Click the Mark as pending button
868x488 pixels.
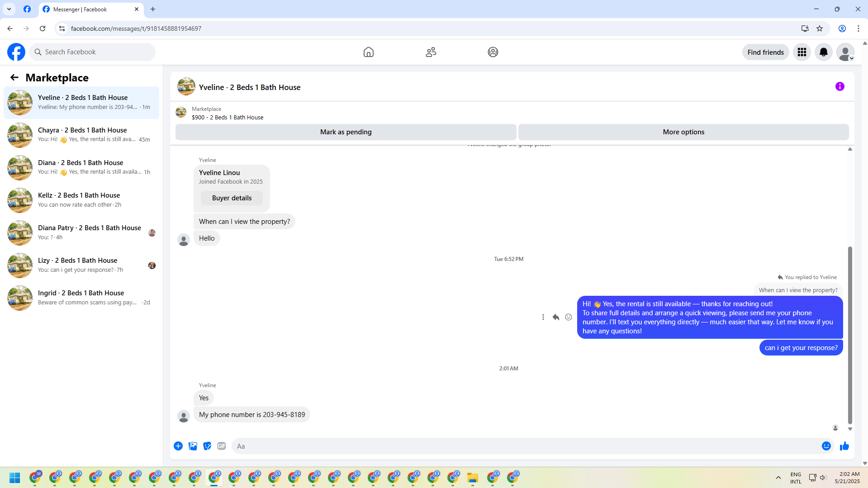pos(346,132)
